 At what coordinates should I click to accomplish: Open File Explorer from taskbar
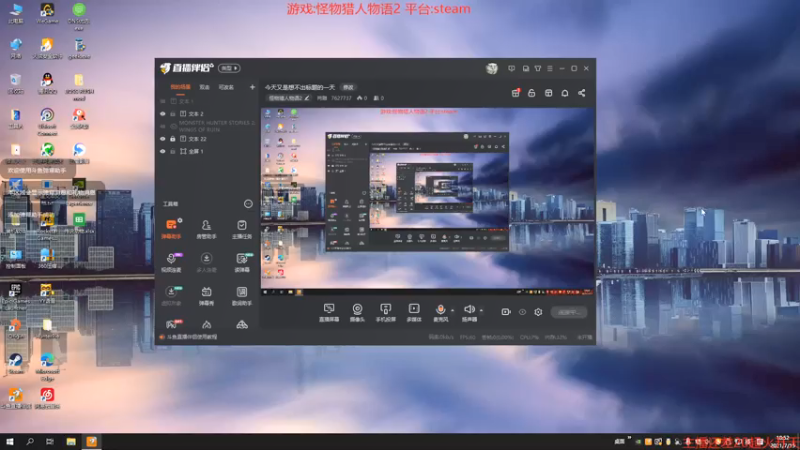pyautogui.click(x=71, y=441)
